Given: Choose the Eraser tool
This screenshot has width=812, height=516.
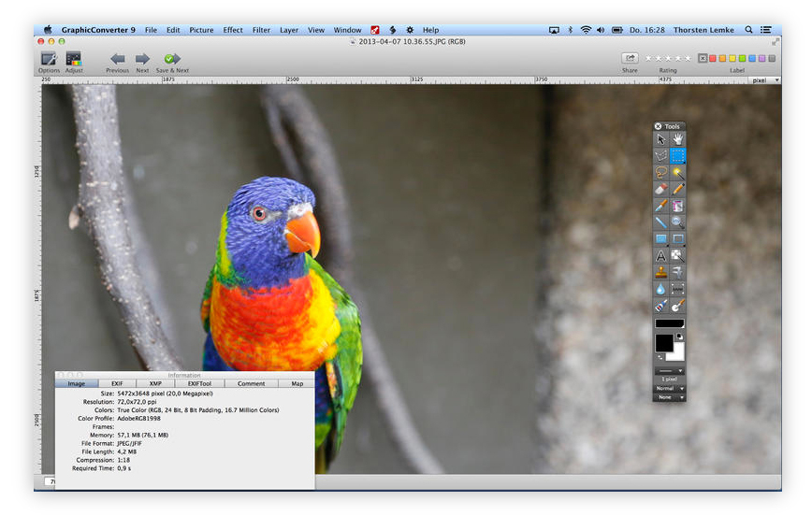Looking at the screenshot, I should (x=660, y=189).
